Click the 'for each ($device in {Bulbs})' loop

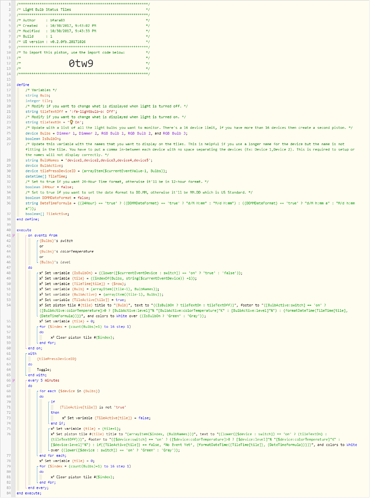[x=70, y=392]
